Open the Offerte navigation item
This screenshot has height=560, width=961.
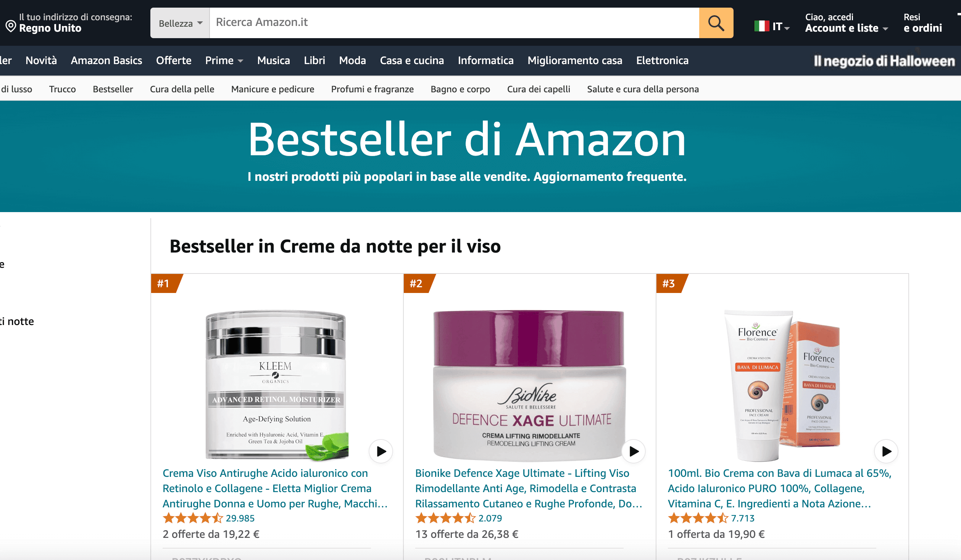coord(174,60)
